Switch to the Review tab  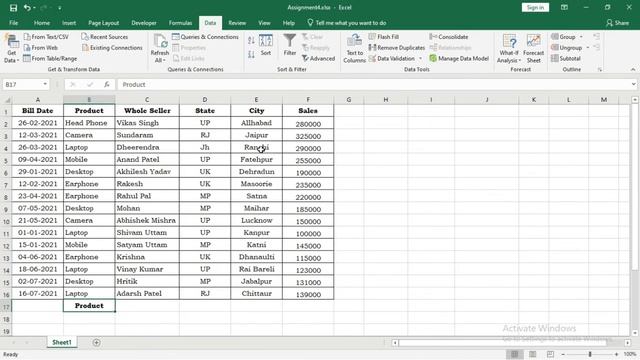click(237, 23)
